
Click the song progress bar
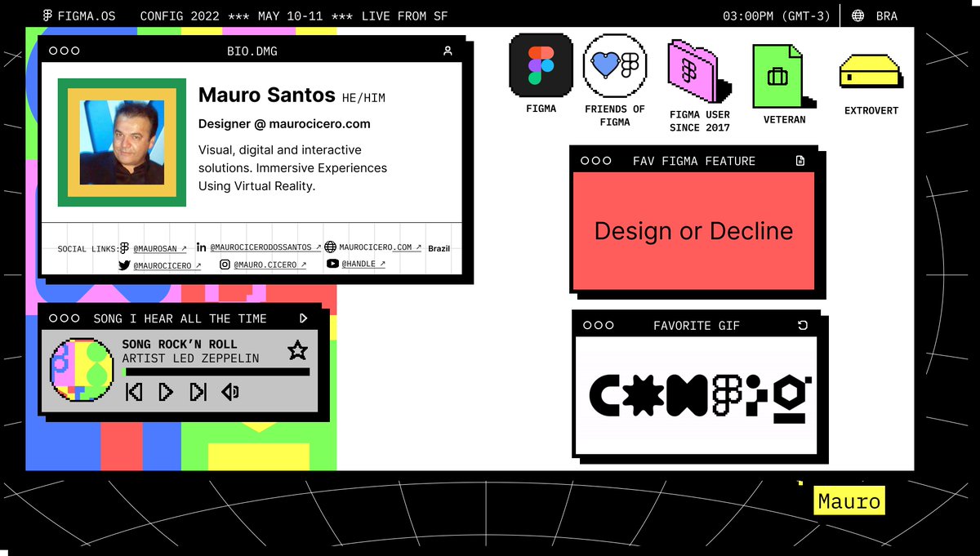coord(216,372)
